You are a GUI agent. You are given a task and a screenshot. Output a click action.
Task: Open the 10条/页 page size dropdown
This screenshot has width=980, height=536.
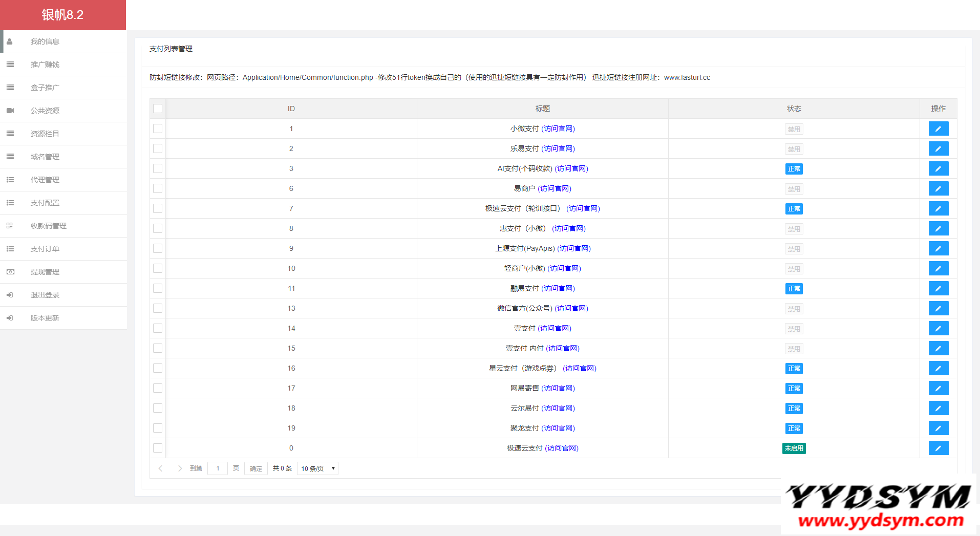click(317, 468)
